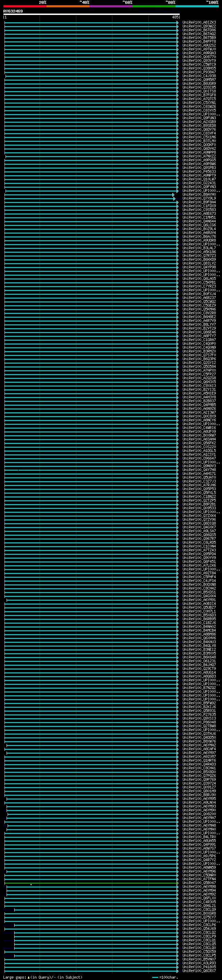Open hit UniRef100_Q9N9V3
Image resolution: width=222 pixels, height=980 pixels.
(199, 465)
